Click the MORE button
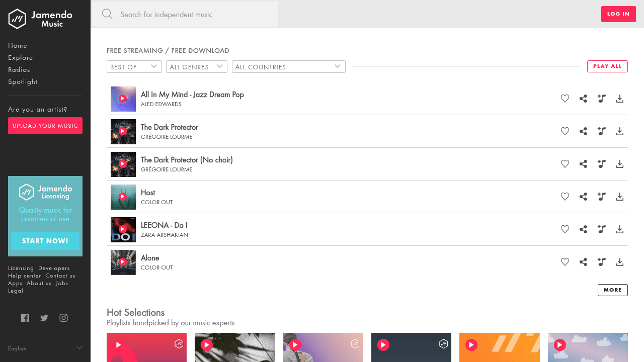 [612, 290]
